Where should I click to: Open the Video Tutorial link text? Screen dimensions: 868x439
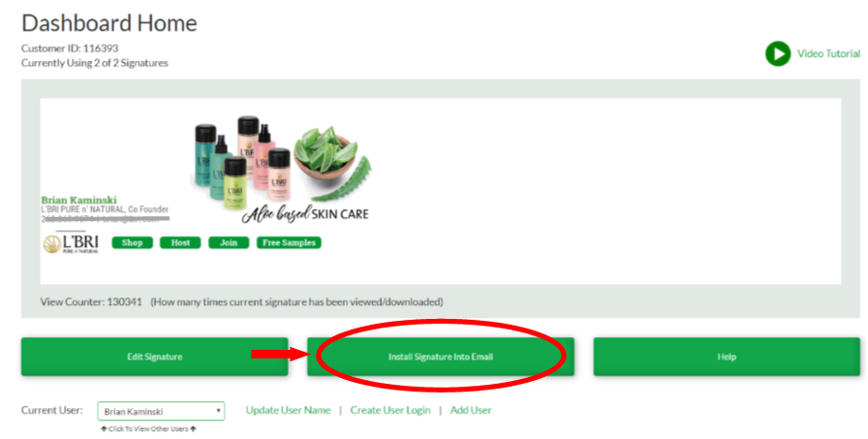[x=828, y=53]
